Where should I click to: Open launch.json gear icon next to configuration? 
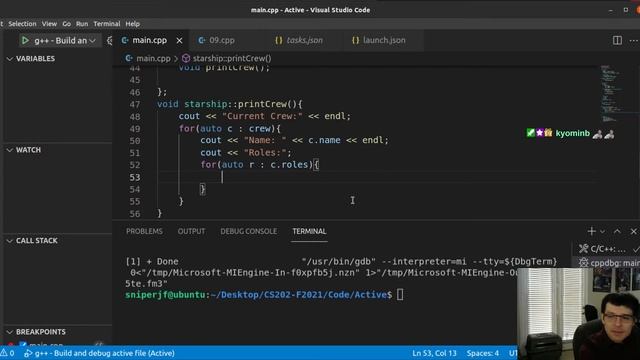(109, 40)
